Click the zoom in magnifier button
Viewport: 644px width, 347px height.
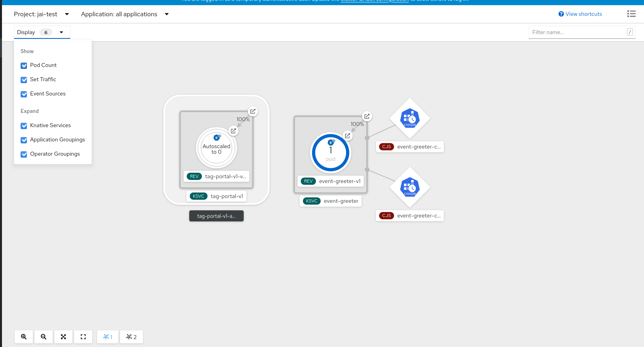[x=24, y=337]
